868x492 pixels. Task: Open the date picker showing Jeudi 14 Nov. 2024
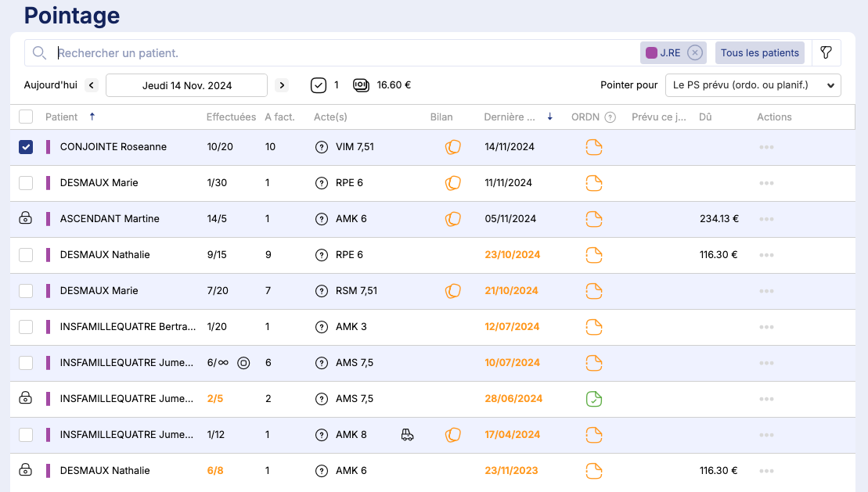(186, 85)
